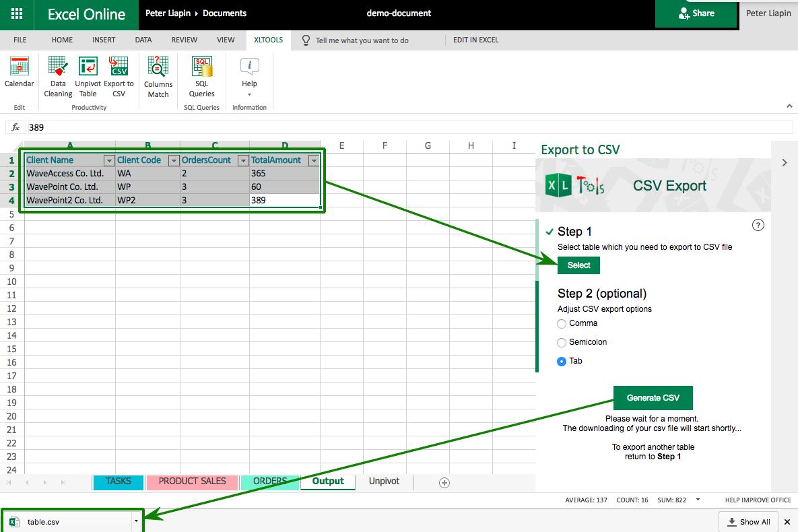Select cell containing WP2

(x=147, y=201)
